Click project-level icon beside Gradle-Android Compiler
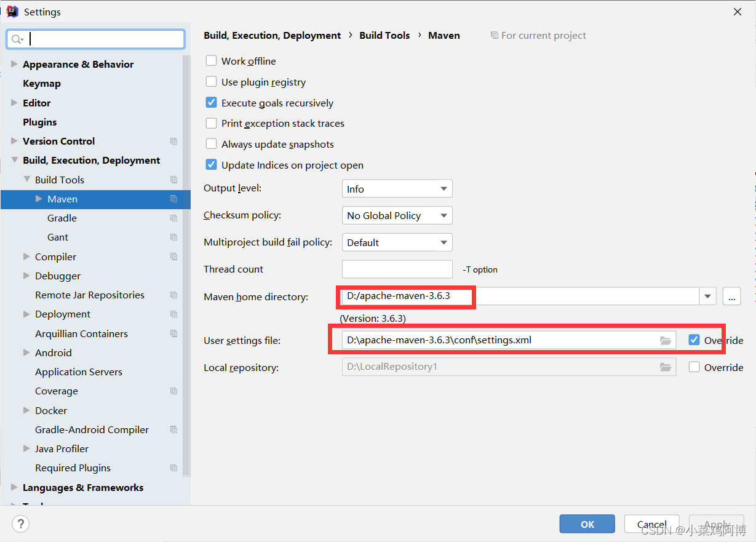This screenshot has height=542, width=756. click(174, 430)
